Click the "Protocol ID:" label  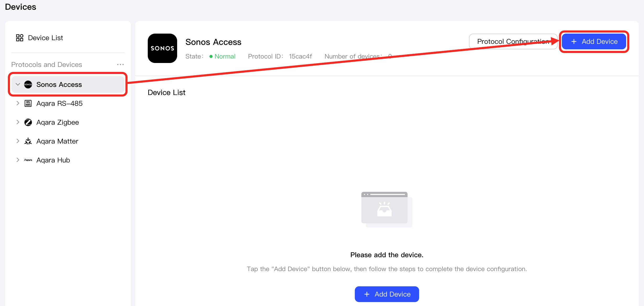(x=266, y=56)
